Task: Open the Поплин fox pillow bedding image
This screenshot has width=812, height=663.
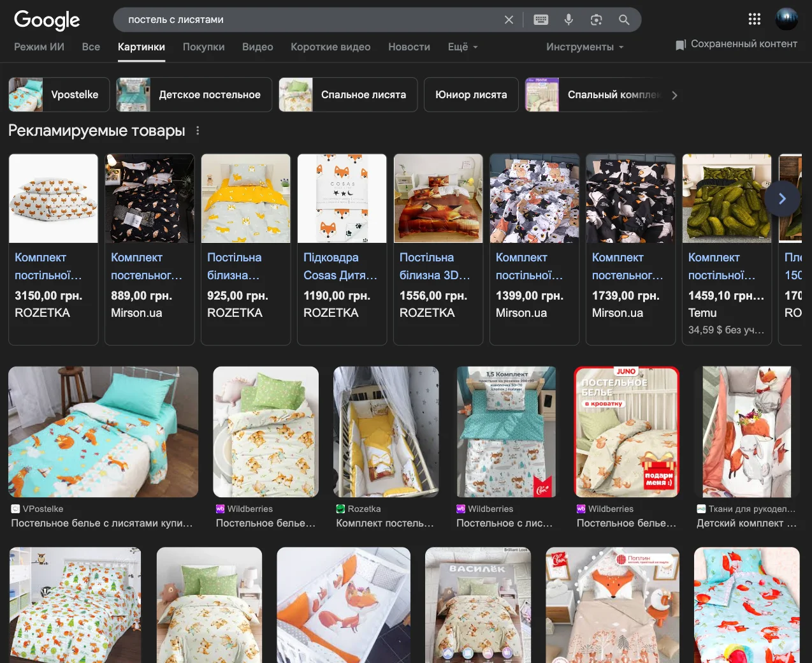Action: tap(613, 605)
